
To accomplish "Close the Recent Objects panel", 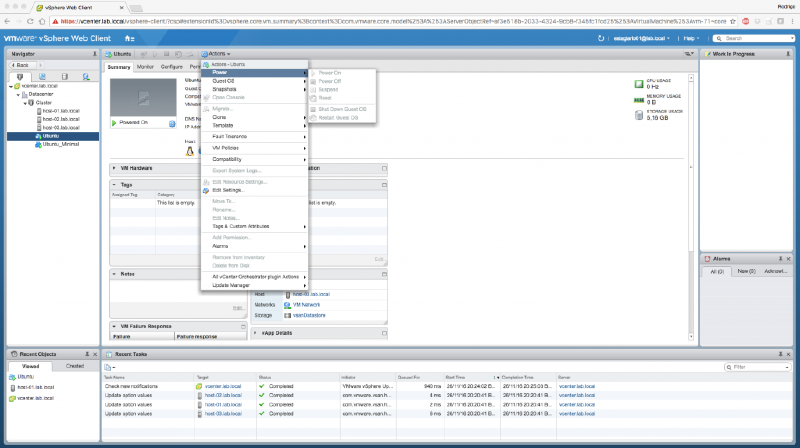I will (x=95, y=354).
